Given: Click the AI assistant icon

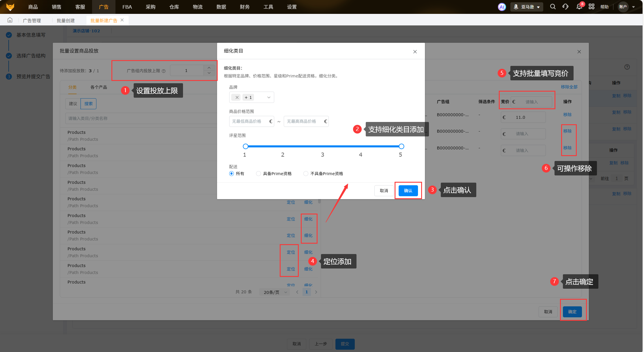Looking at the screenshot, I should tap(502, 7).
